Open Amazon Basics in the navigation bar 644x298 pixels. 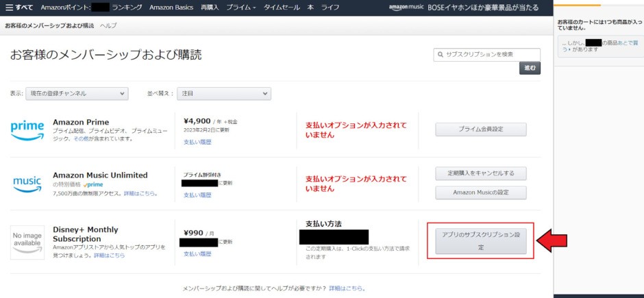pos(171,8)
